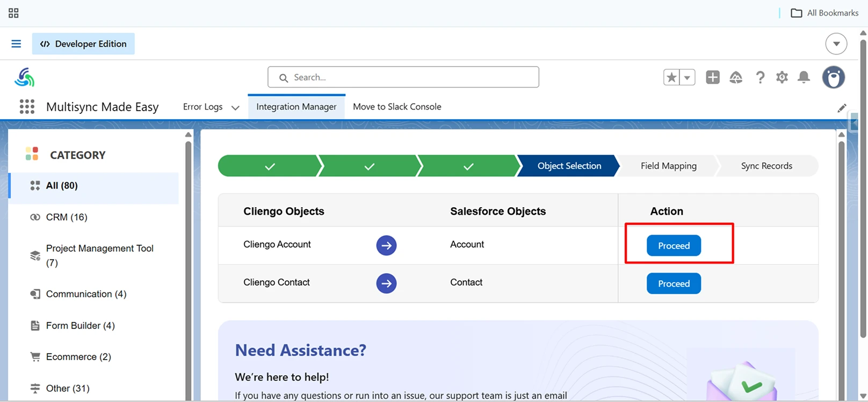Image resolution: width=868 pixels, height=402 pixels.
Task: Open the App Launcher dots grid
Action: [27, 107]
